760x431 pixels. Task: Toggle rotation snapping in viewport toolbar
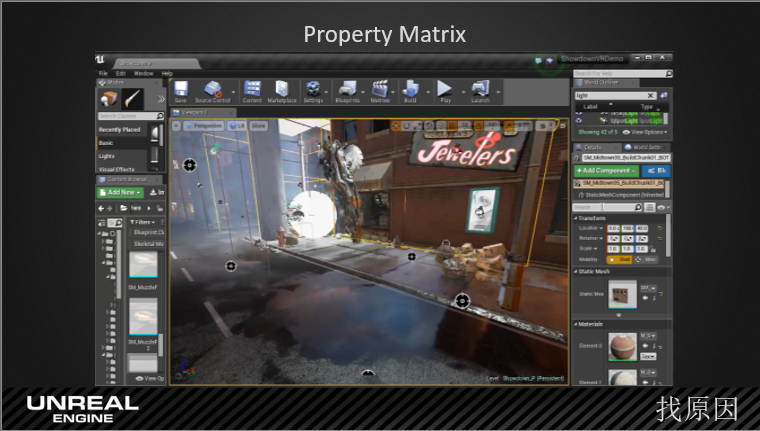pos(478,126)
